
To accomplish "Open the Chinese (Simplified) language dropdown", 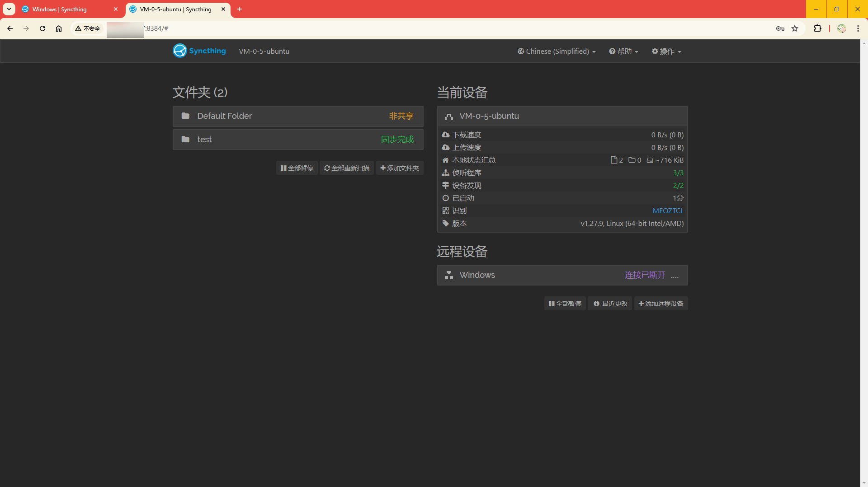I will pos(557,52).
